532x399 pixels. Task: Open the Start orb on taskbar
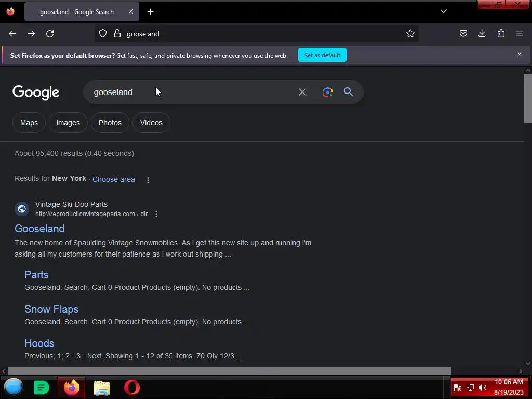pos(14,387)
